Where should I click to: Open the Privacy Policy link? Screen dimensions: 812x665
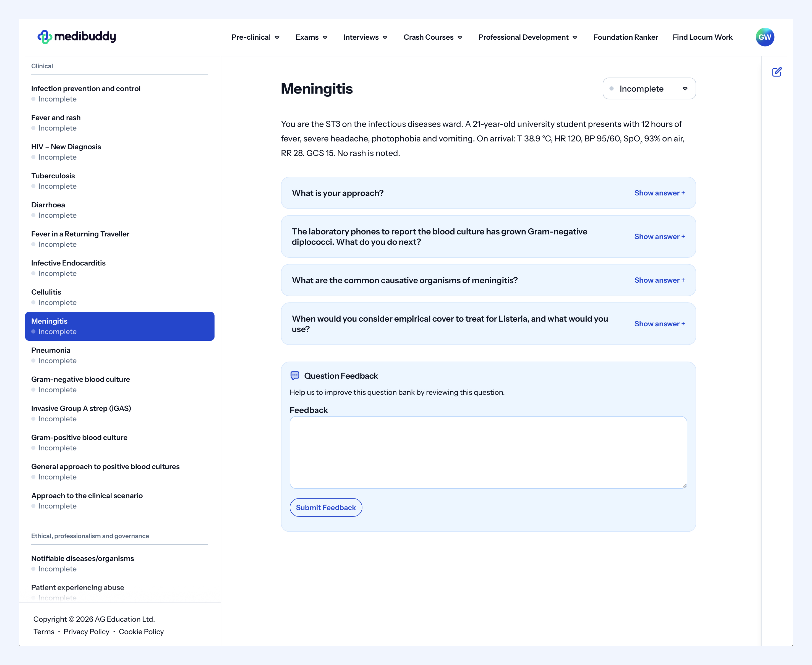click(86, 632)
